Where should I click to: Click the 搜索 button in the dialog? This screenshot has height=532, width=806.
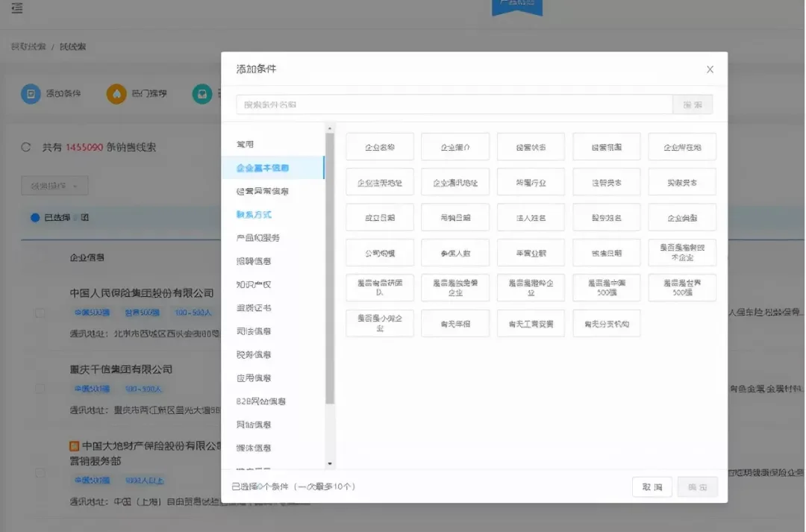point(693,104)
